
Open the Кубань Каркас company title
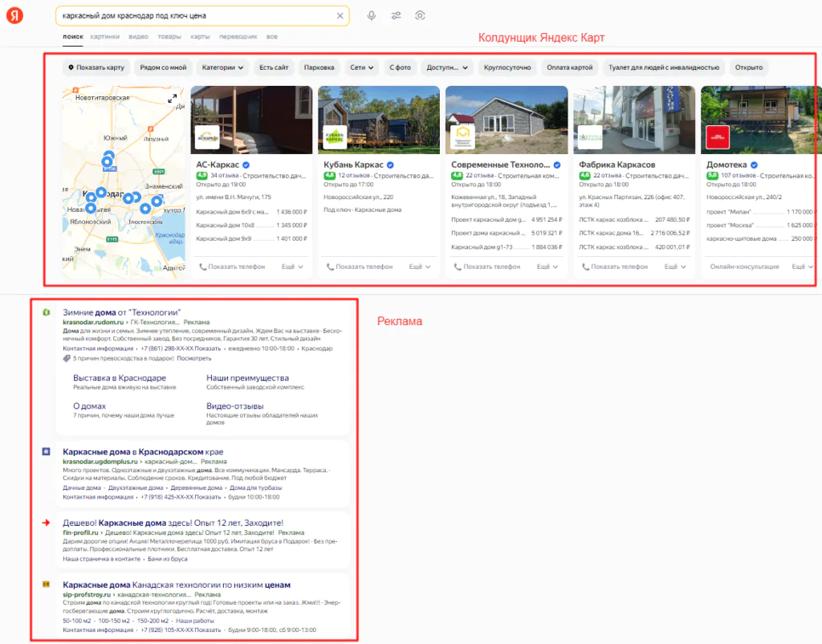point(353,165)
